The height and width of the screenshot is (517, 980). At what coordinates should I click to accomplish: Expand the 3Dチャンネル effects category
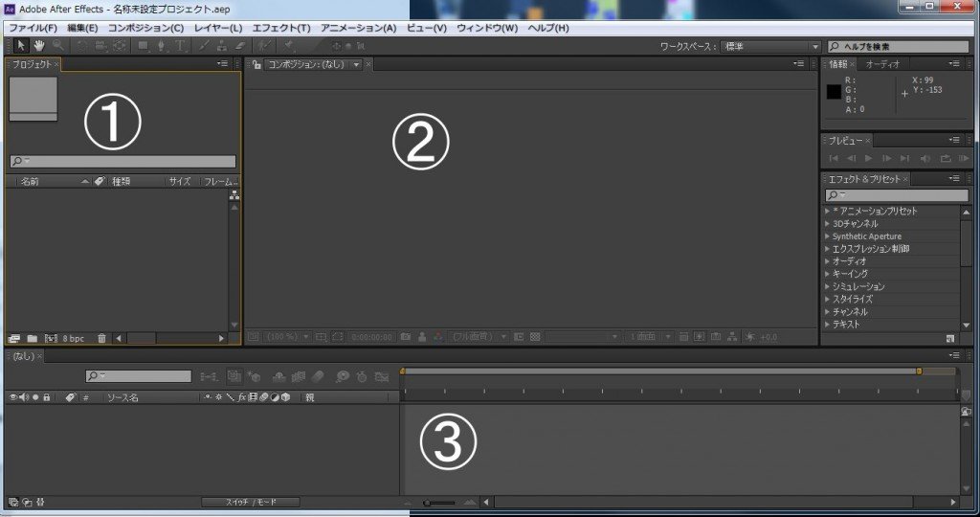coord(828,224)
